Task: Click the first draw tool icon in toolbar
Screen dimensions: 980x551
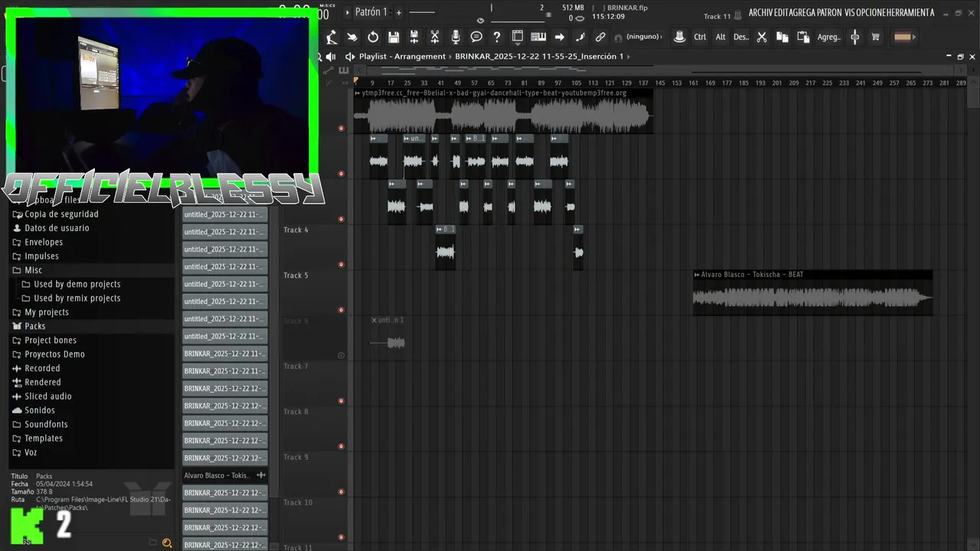Action: [332, 37]
